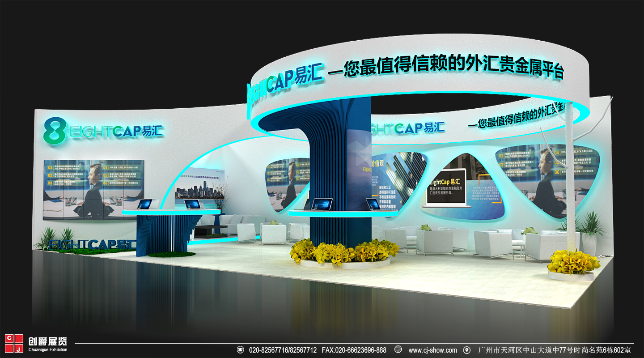Click the 创爵展览 company name
The width and height of the screenshot is (644, 358).
(48, 341)
